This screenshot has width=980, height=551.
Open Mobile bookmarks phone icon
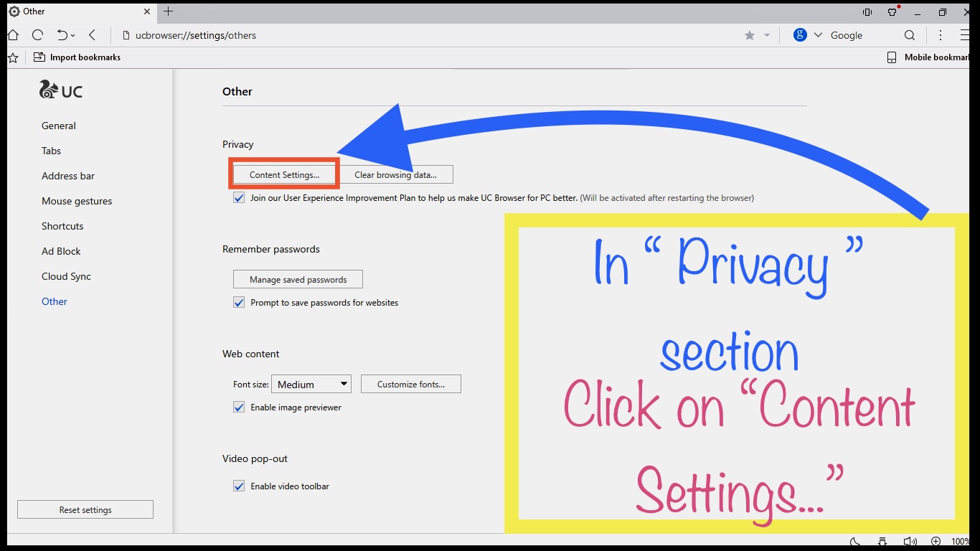(x=892, y=57)
